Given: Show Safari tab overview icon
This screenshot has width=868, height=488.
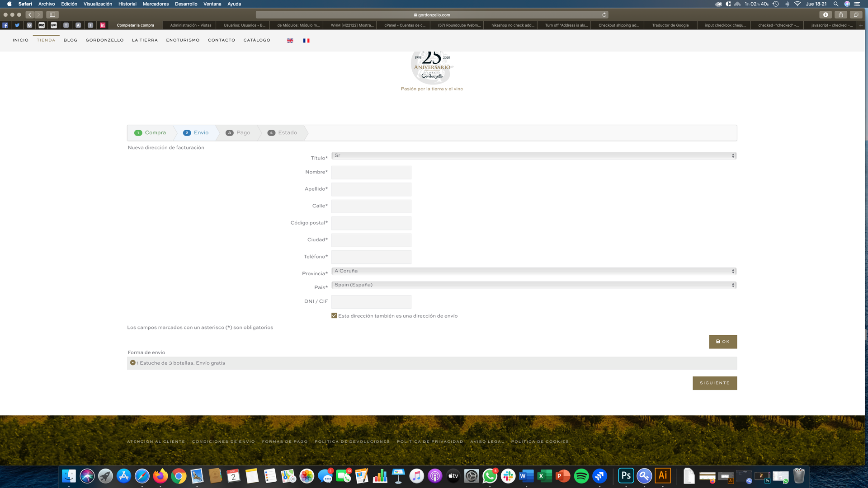Looking at the screenshot, I should 856,15.
